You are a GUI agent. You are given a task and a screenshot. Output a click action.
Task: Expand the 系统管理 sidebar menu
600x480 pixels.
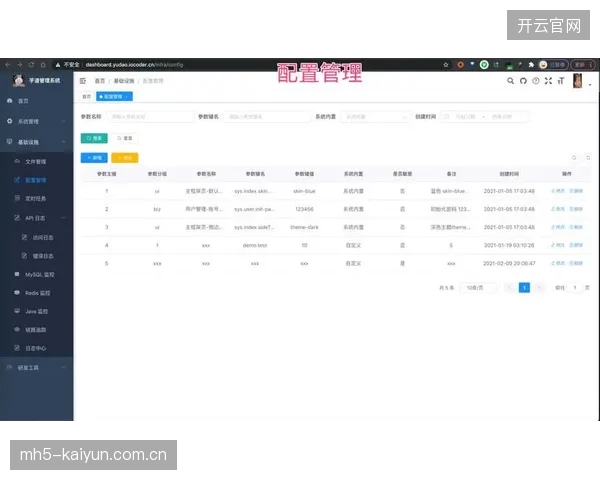(36, 121)
